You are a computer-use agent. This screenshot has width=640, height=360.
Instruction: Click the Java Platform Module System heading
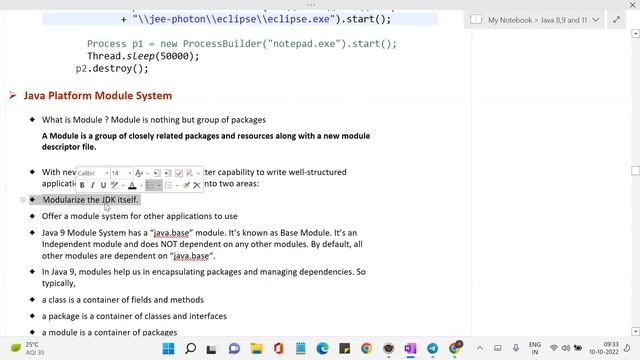tap(98, 96)
